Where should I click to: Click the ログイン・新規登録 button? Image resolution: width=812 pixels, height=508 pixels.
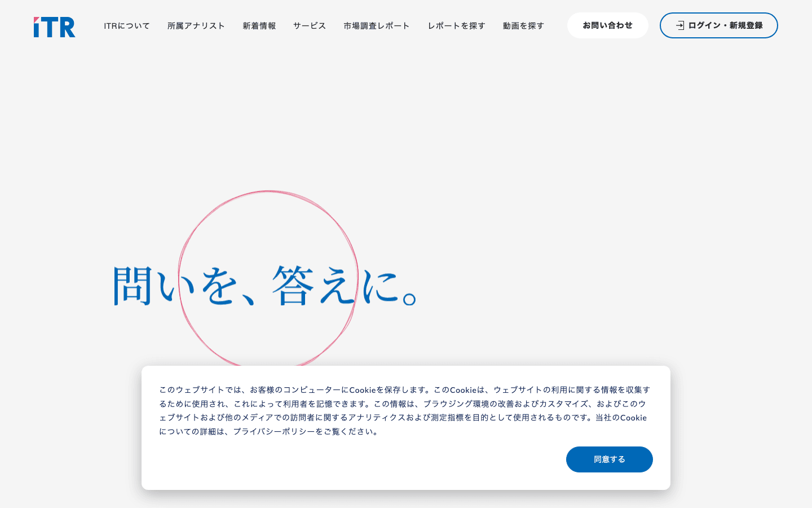click(719, 25)
